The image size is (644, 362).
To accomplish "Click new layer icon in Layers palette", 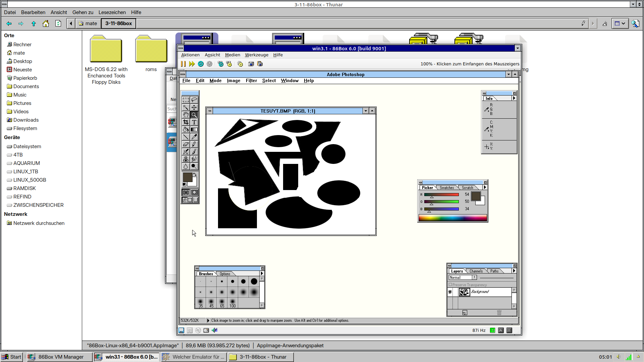I will tap(465, 313).
